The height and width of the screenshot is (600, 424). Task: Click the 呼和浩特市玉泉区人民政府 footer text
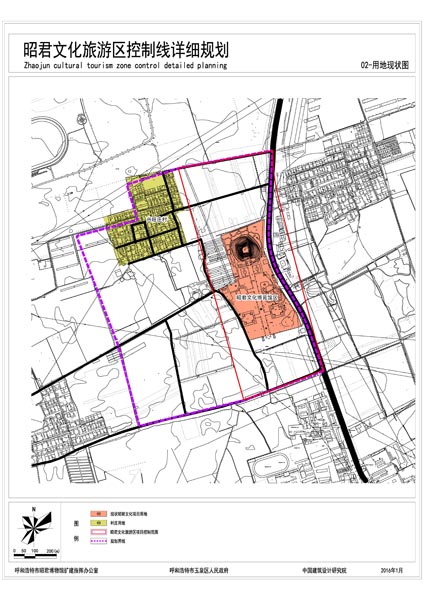pos(199,571)
